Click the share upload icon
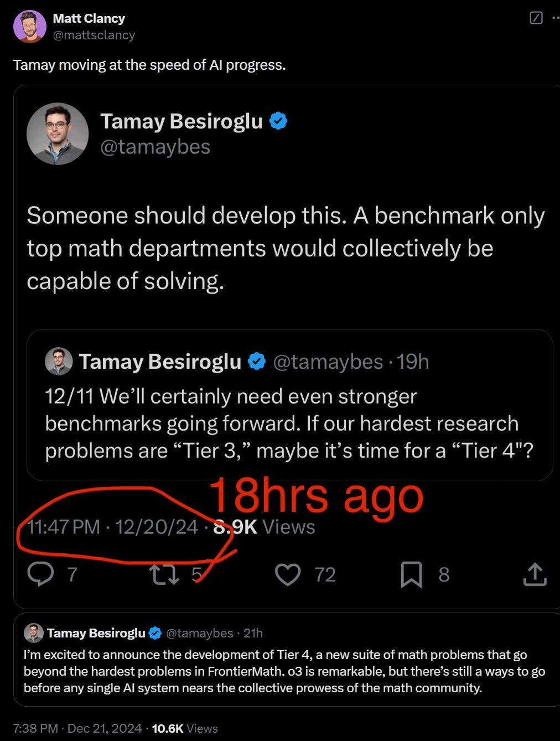The width and height of the screenshot is (560, 741). pos(535,574)
